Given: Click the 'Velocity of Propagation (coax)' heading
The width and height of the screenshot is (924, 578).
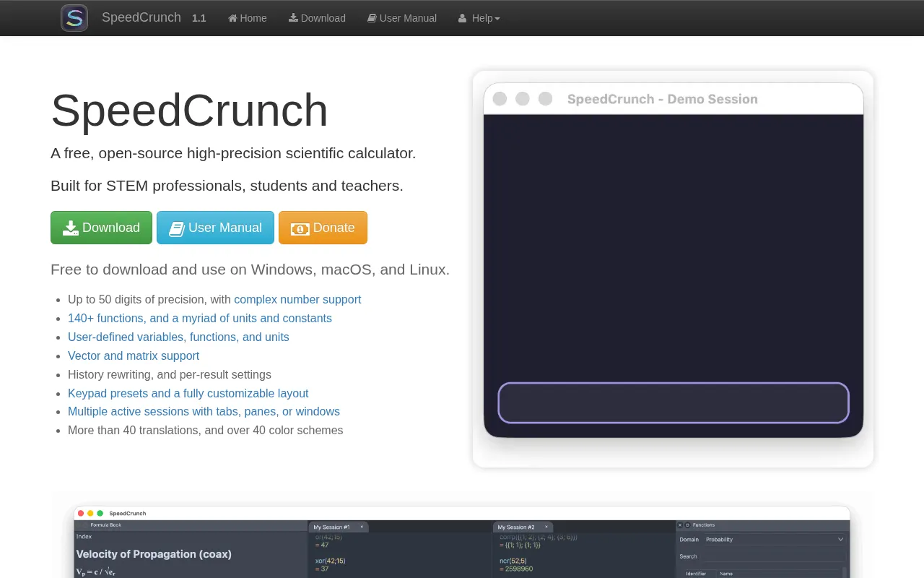Looking at the screenshot, I should tap(154, 554).
